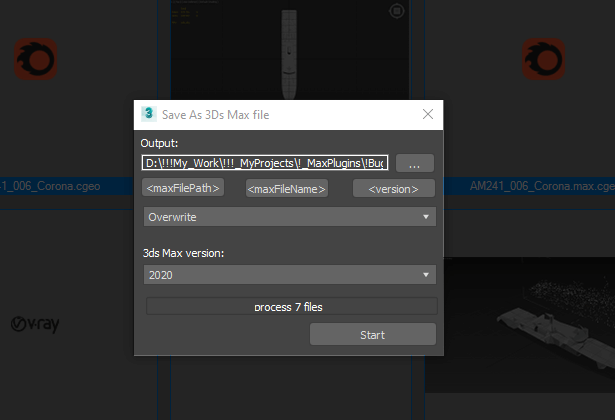615x420 pixels.
Task: Open the 3ds Max version 2020 dropdown
Action: click(x=289, y=275)
